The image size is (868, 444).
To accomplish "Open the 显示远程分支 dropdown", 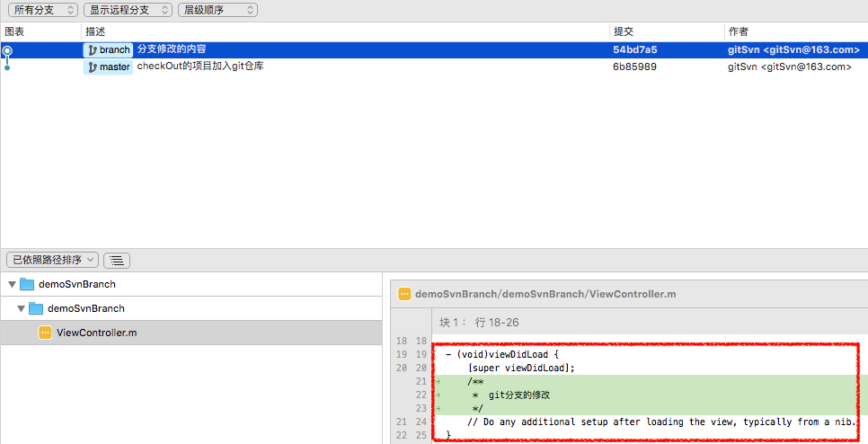I will coord(128,10).
